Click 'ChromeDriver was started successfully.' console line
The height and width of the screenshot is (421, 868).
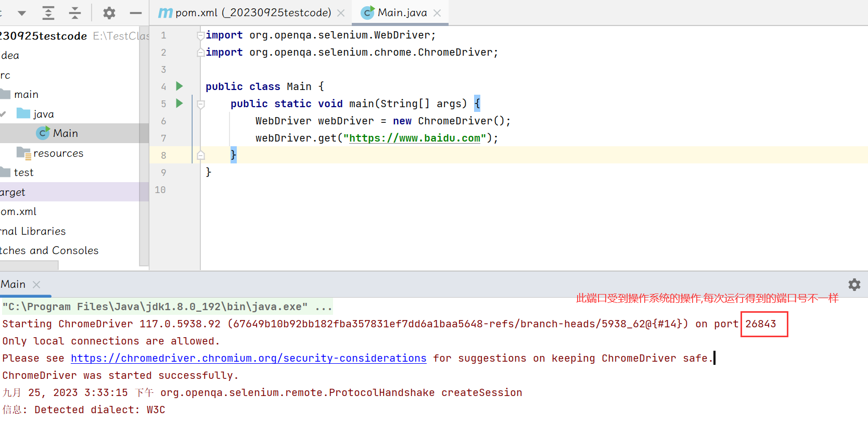pos(120,375)
